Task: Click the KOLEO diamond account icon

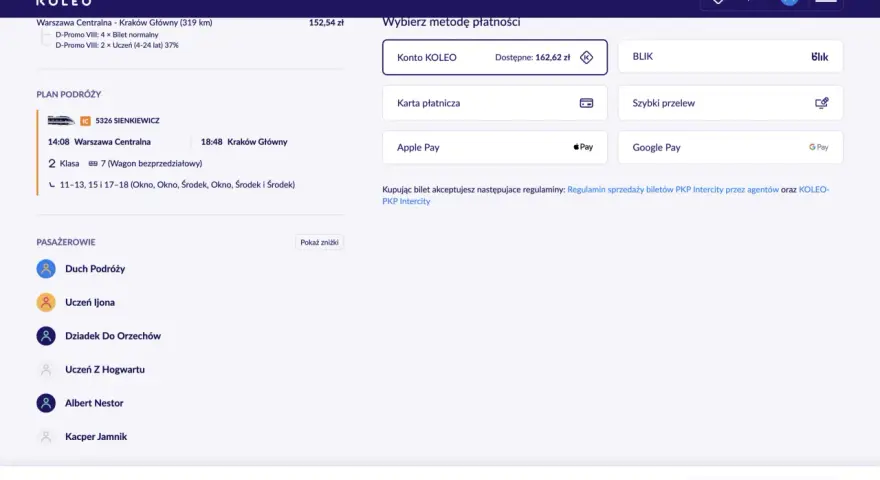Action: pyautogui.click(x=586, y=57)
